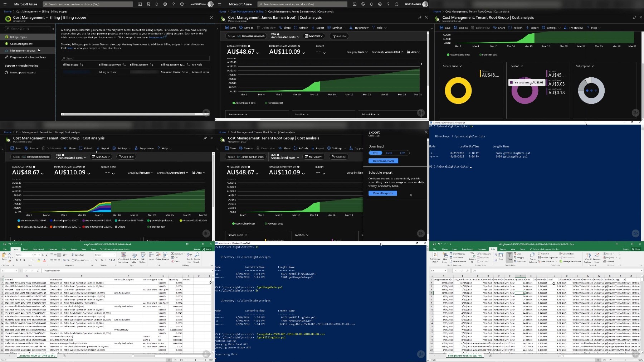Image resolution: width=644 pixels, height=362 pixels.
Task: Click help question mark in Billing scopes window header
Action: click(174, 4)
